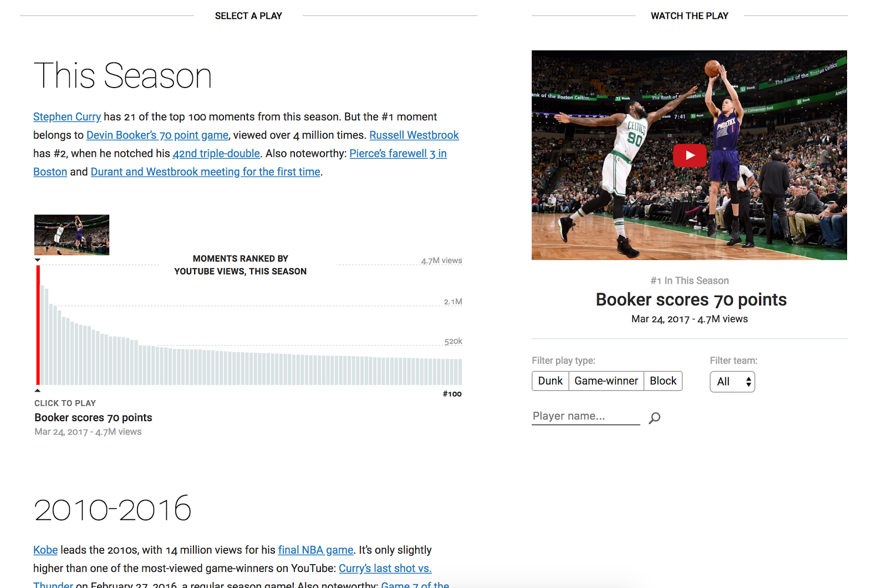Focus the Player name search field
The width and height of the screenshot is (887, 588).
(585, 416)
